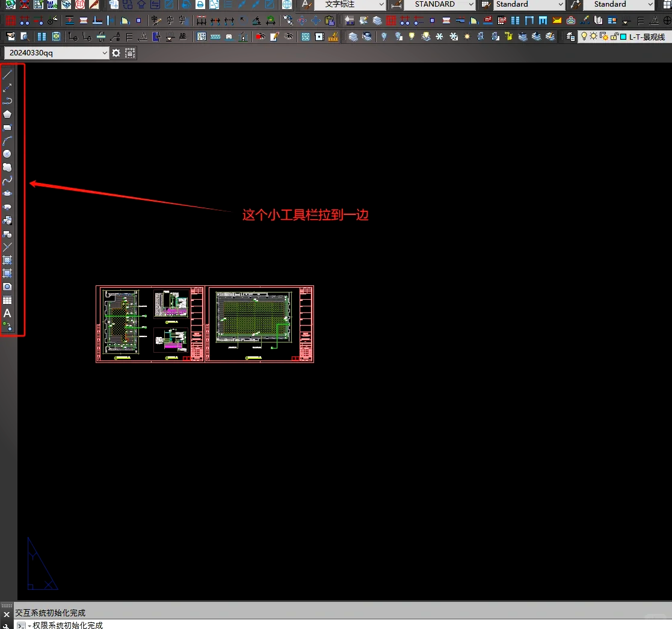Toggle layer lock padlock icon
This screenshot has height=629, width=672.
pos(614,37)
